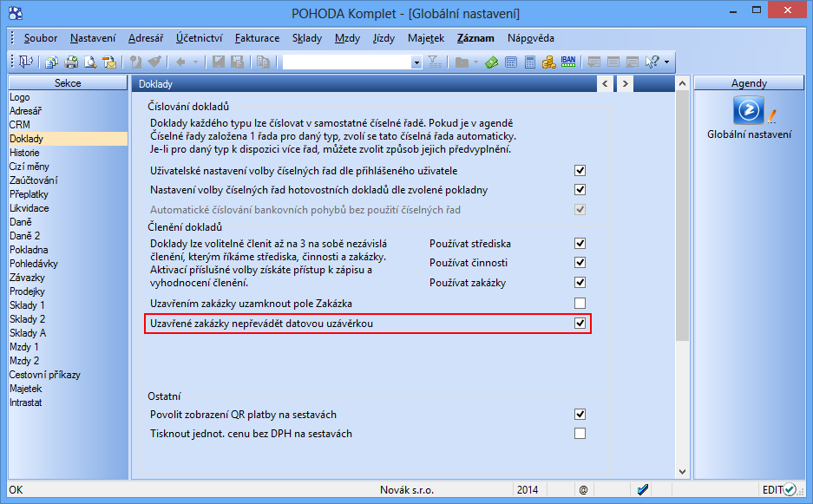
Task: Go to next section with right chevron
Action: (x=626, y=83)
